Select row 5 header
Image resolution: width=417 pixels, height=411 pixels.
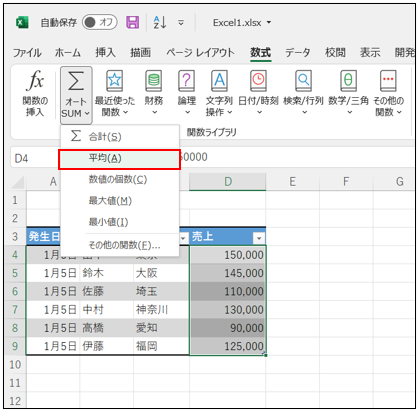click(x=15, y=273)
